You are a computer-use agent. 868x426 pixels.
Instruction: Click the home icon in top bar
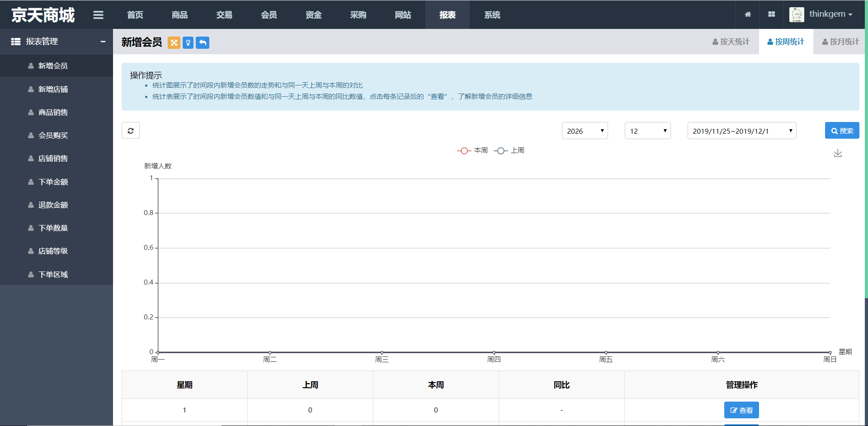tap(748, 14)
